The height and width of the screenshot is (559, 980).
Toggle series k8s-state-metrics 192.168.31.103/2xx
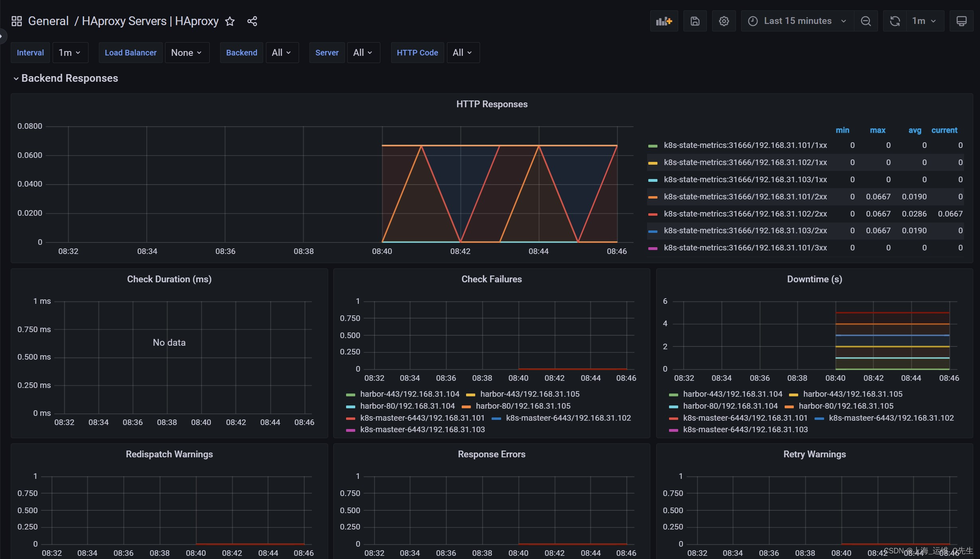(745, 230)
